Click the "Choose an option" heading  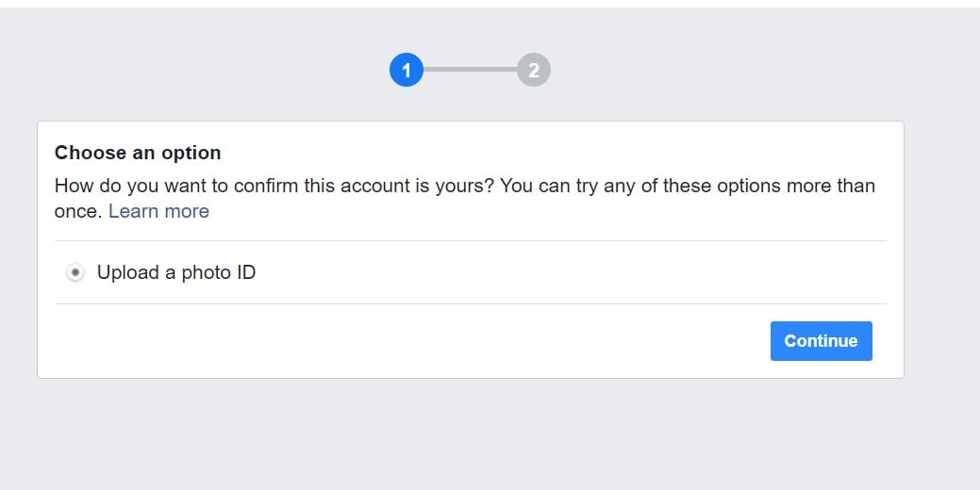[138, 153]
